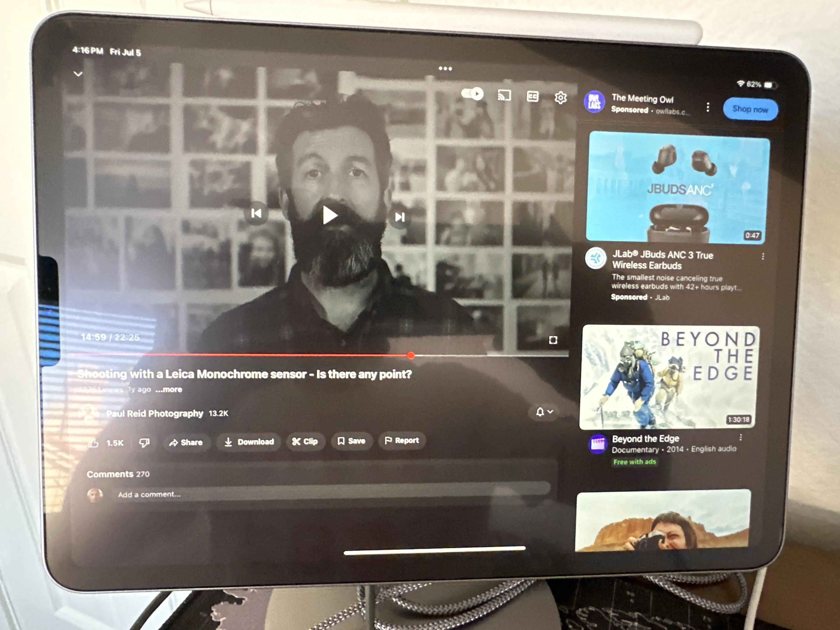Open options for Beyond the Edge
Screen dimensions: 840x630
click(x=740, y=437)
